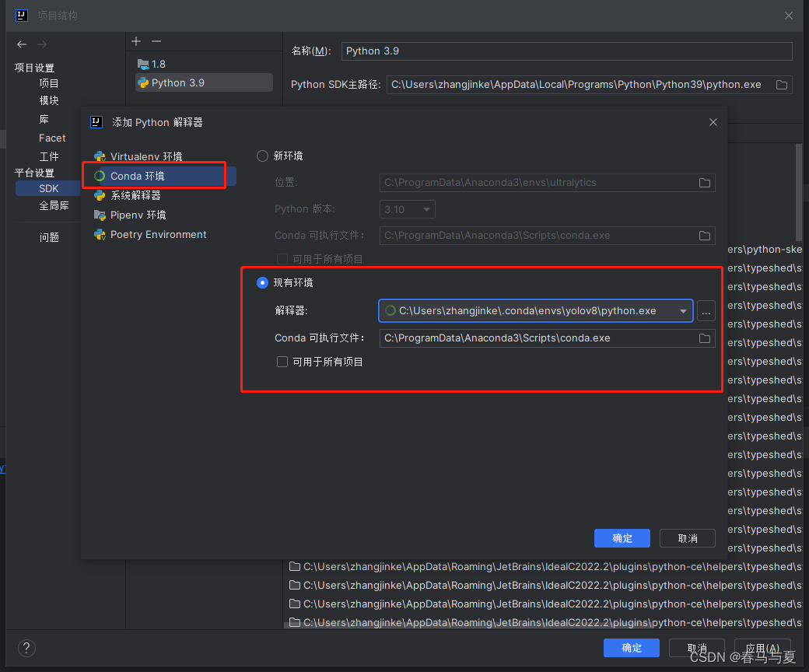Image resolution: width=809 pixels, height=672 pixels.
Task: Select 系统解释器 system interpreter
Action: coord(127,195)
